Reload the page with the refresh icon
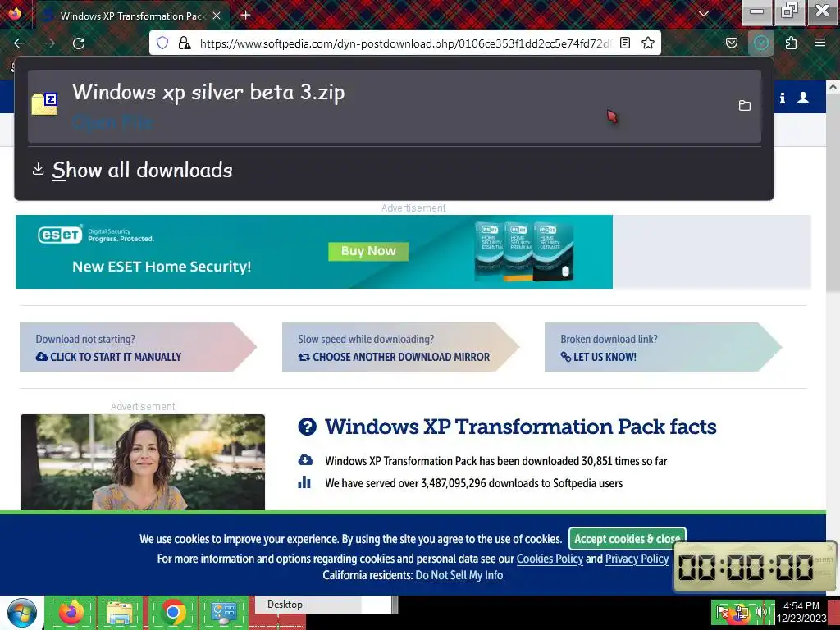This screenshot has width=840, height=630. 79,43
